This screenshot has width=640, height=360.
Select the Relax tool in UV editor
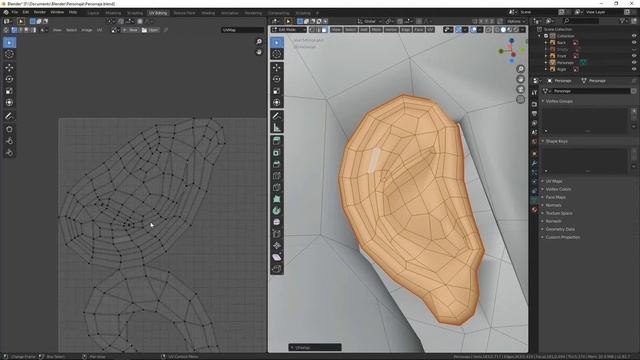[x=9, y=141]
